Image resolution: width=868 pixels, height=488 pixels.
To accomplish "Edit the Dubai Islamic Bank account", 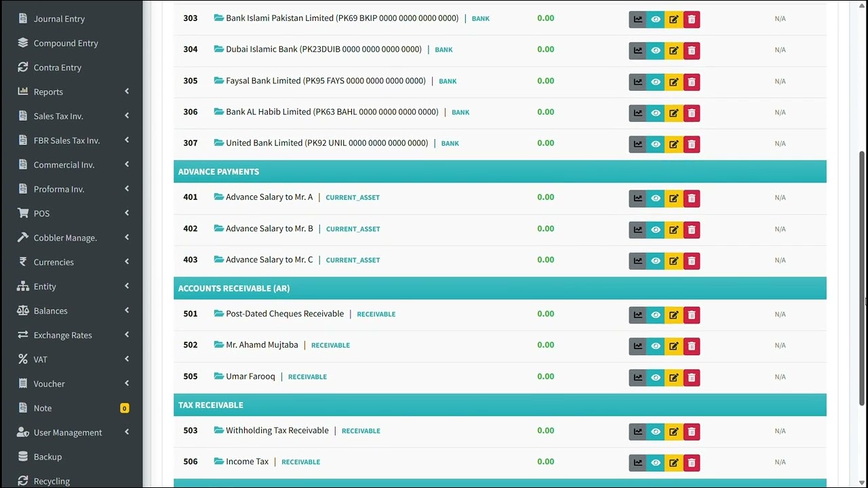I will pyautogui.click(x=673, y=51).
